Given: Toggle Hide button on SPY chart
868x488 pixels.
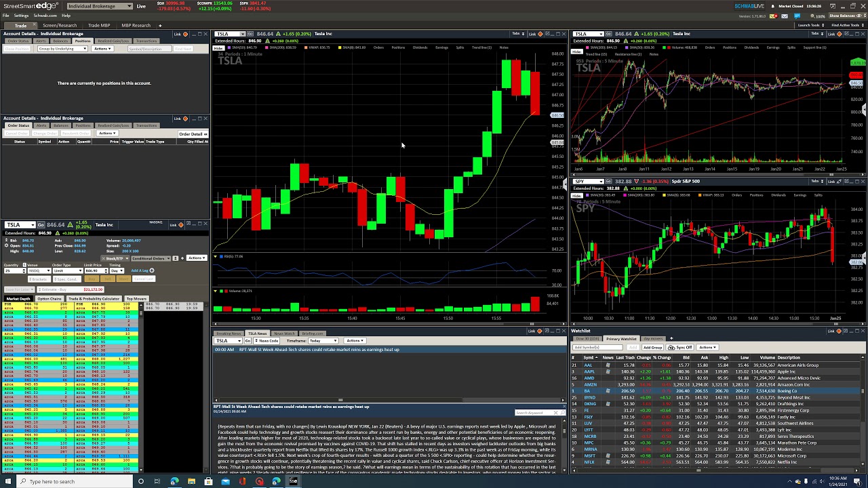Looking at the screenshot, I should 576,195.
